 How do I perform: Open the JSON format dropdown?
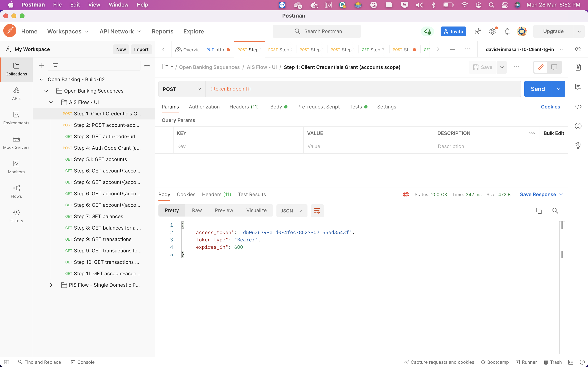pyautogui.click(x=291, y=211)
